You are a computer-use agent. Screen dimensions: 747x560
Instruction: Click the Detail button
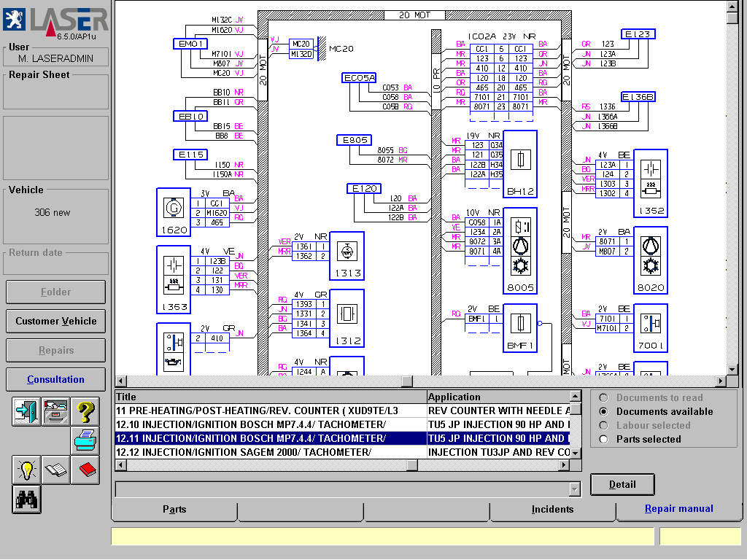click(622, 485)
